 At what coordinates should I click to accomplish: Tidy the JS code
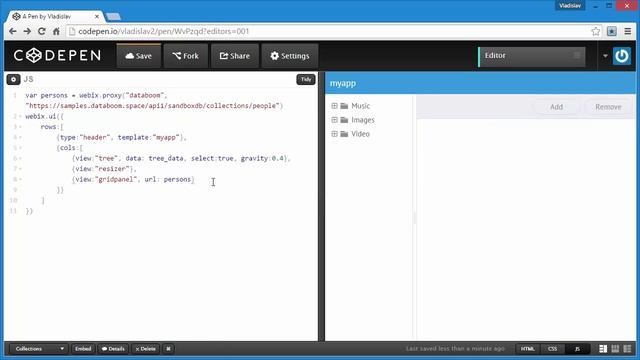pyautogui.click(x=306, y=79)
